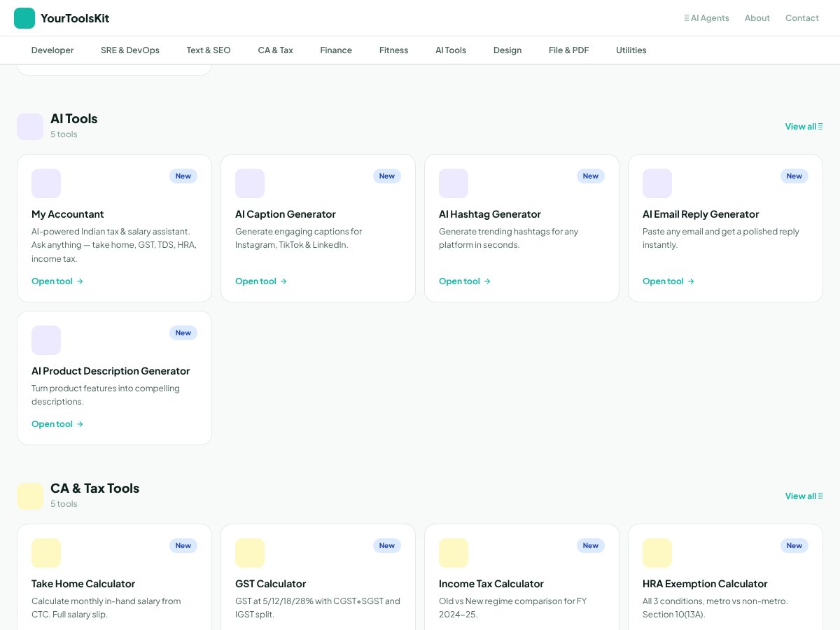Screen dimensions: 840x630
Task: Click New badge on Take Home Calculator card
Action: [x=183, y=546]
